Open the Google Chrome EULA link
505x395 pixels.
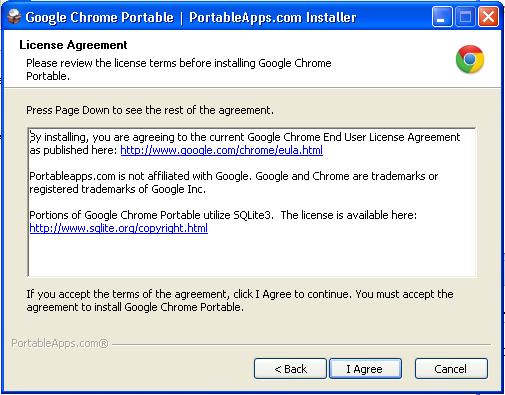(221, 150)
